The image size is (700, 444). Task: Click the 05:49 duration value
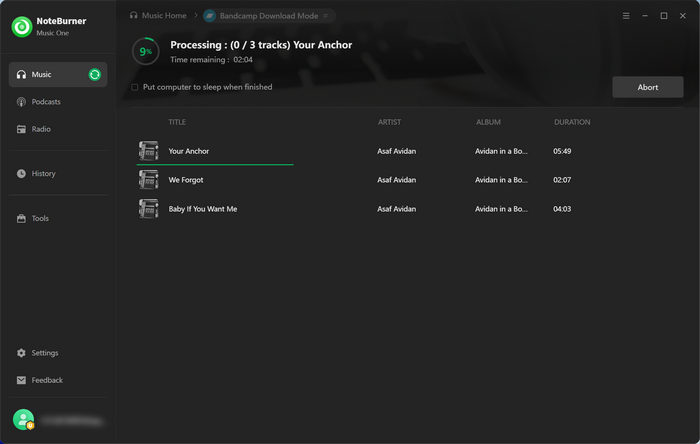tap(562, 151)
